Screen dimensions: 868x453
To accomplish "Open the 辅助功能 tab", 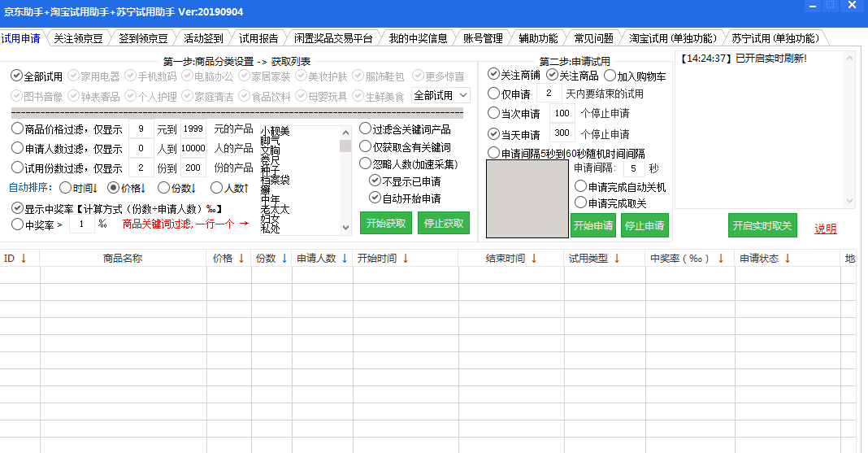I will 538,38.
